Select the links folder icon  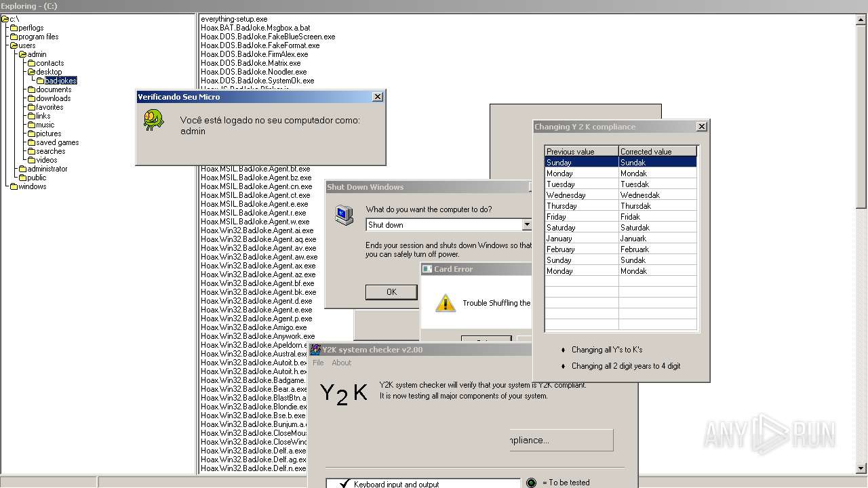[32, 116]
